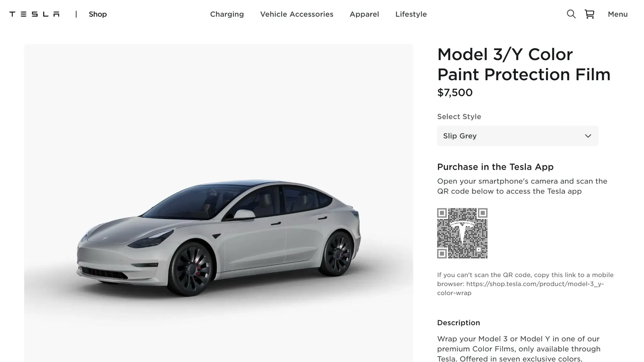Open the Lifestyle menu
This screenshot has height=362, width=644.
tap(411, 14)
